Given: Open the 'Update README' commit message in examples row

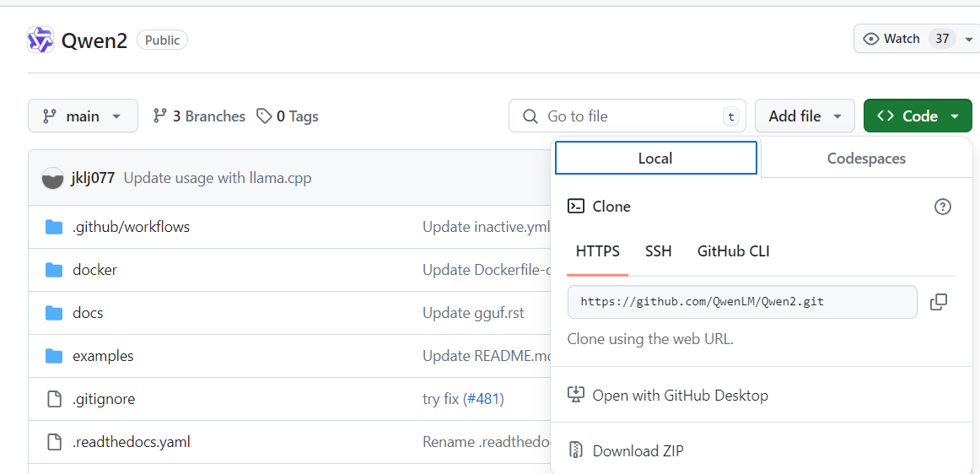Looking at the screenshot, I should pyautogui.click(x=487, y=356).
